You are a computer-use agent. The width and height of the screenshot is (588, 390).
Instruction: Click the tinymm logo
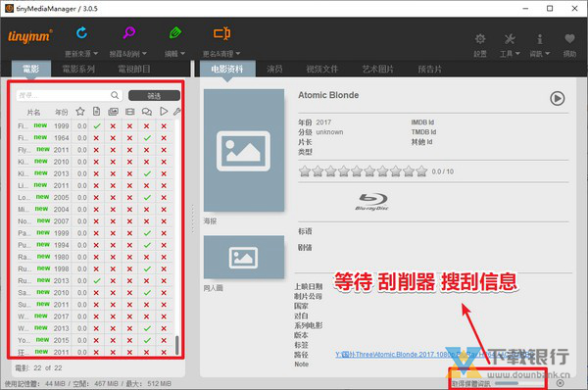pos(30,36)
